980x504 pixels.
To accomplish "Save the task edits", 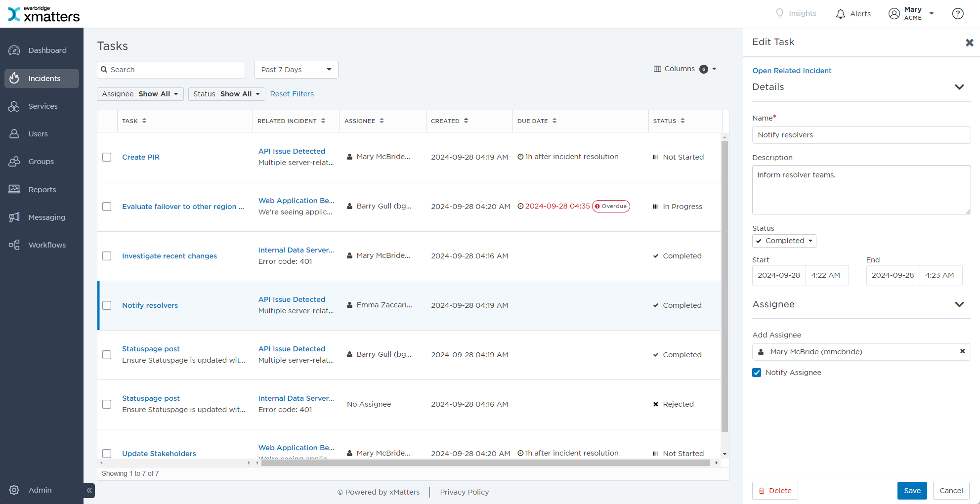I will coord(912,491).
